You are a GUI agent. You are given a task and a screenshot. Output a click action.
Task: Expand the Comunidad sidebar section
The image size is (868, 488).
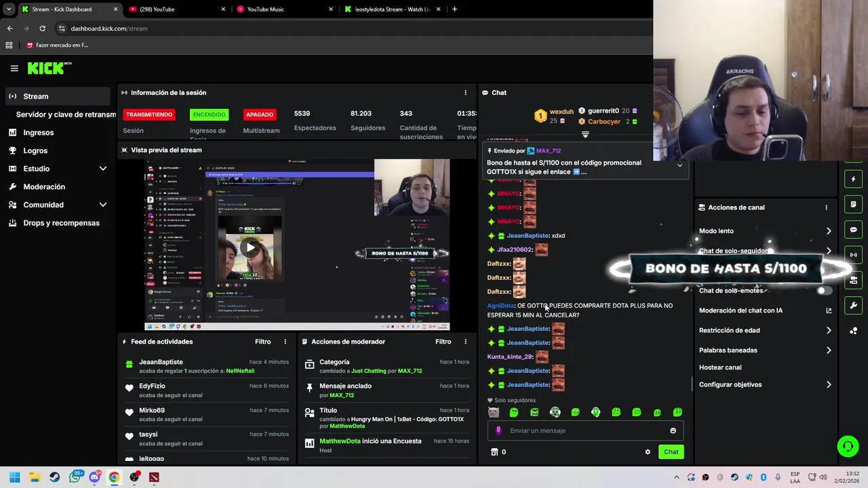click(x=103, y=205)
